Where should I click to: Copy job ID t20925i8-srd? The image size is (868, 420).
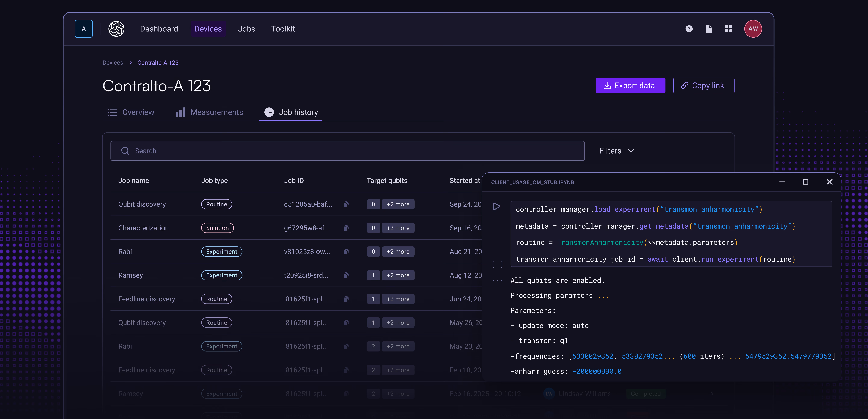[346, 275]
